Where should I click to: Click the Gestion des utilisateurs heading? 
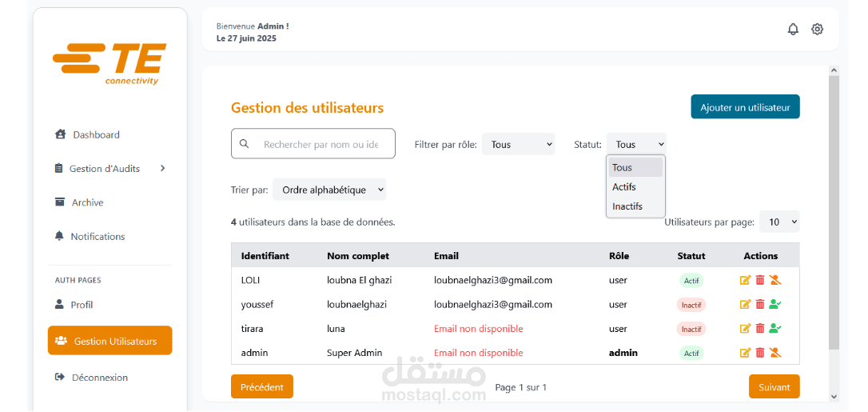pos(307,107)
